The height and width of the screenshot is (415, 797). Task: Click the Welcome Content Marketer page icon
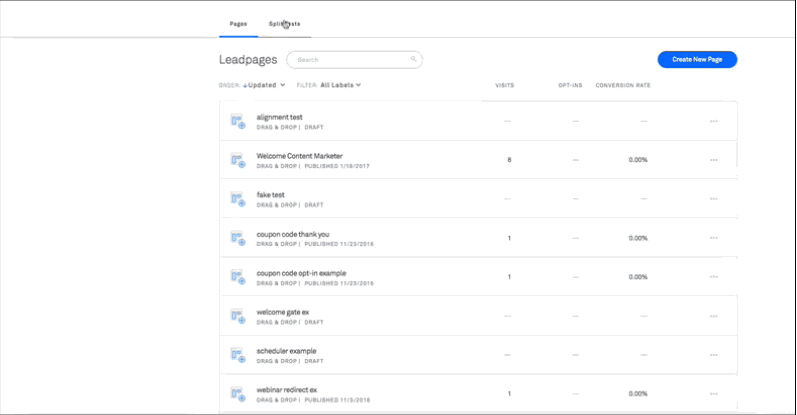click(238, 161)
